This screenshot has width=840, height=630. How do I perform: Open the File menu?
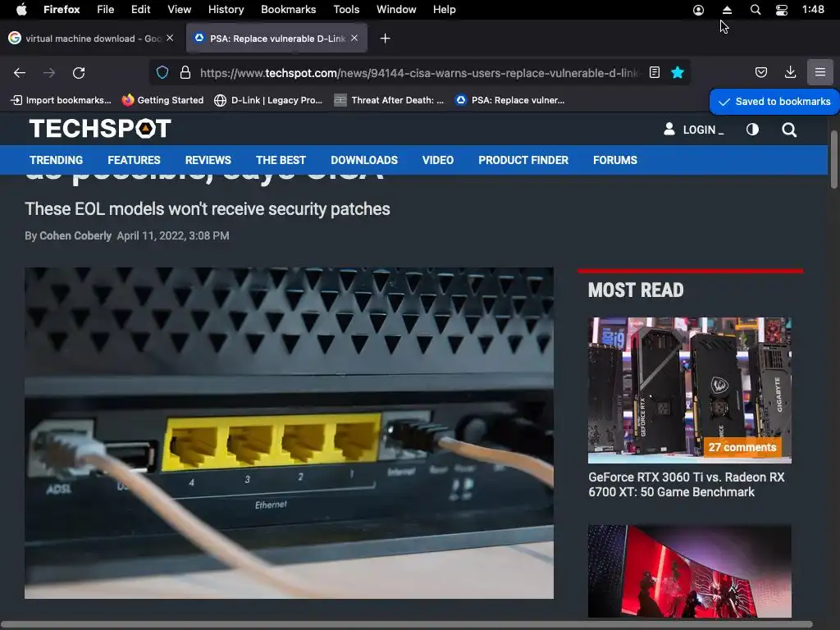pos(106,10)
